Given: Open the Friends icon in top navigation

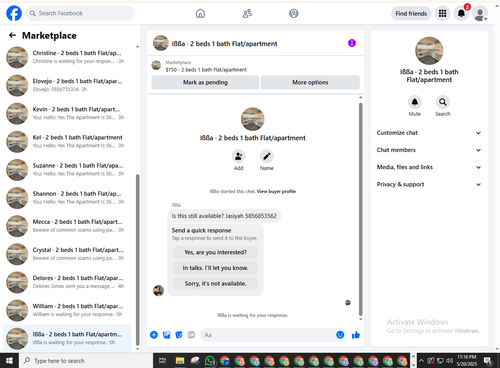Looking at the screenshot, I should [x=247, y=13].
